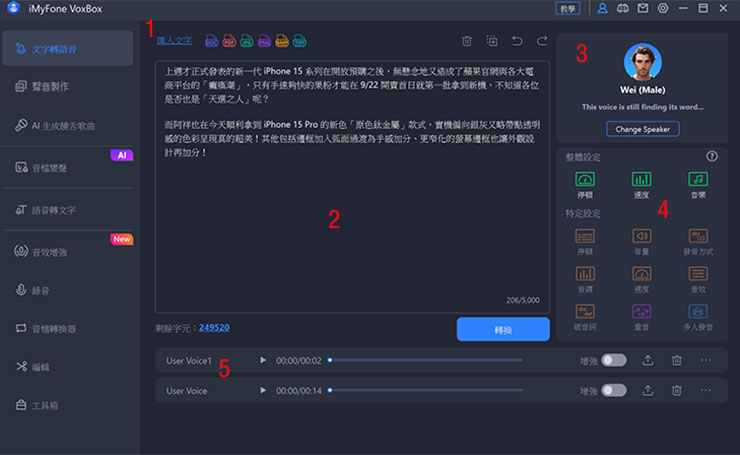This screenshot has width=740, height=455.
Task: Click the blue file import icon
Action: [211, 41]
